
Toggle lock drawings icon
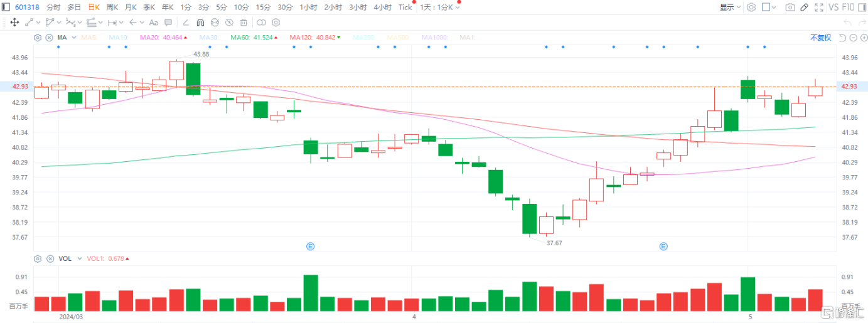tap(215, 23)
